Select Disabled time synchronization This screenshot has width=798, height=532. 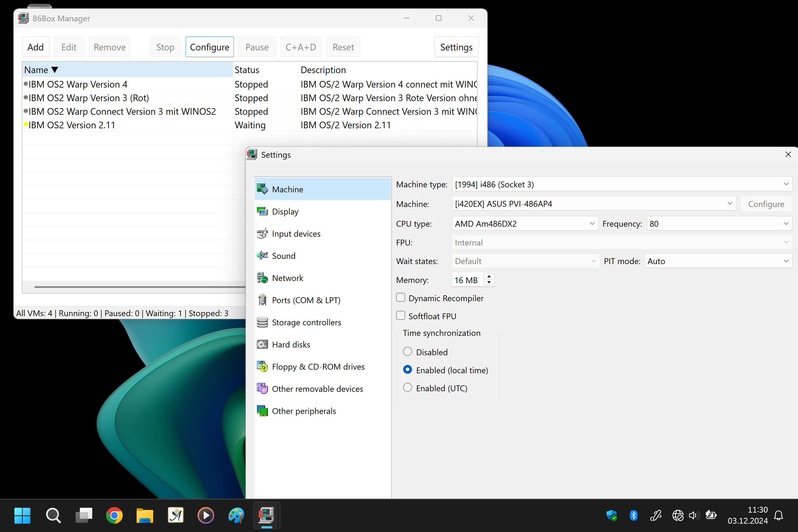coord(408,352)
